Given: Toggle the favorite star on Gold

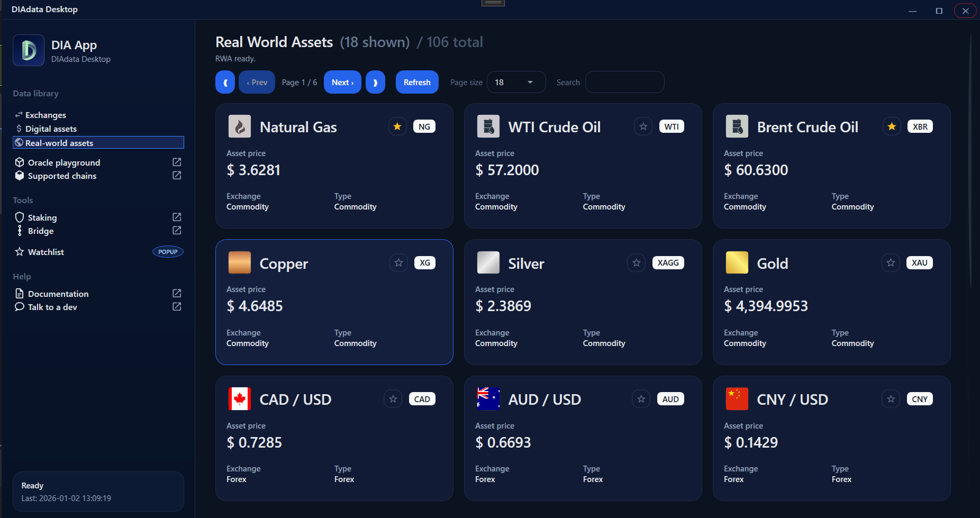Looking at the screenshot, I should [891, 263].
